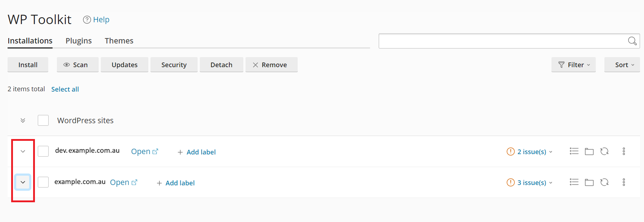Switch to the Themes tab
This screenshot has height=222, width=644.
pyautogui.click(x=119, y=41)
